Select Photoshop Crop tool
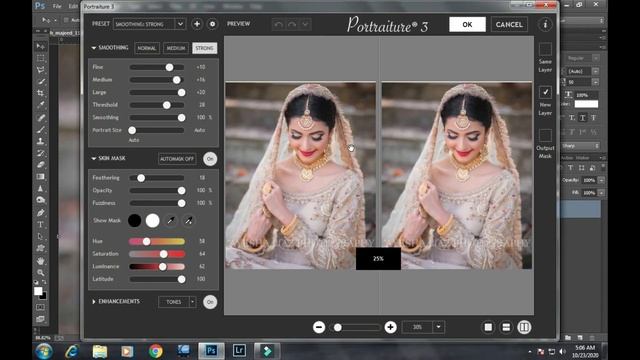 [x=40, y=93]
